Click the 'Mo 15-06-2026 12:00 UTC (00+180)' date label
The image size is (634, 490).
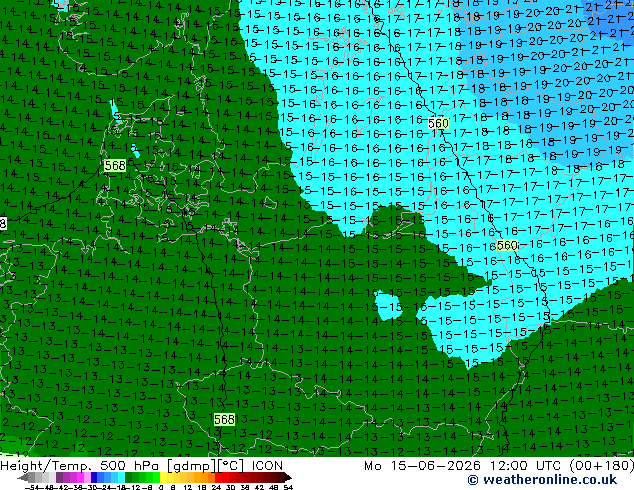click(x=499, y=466)
